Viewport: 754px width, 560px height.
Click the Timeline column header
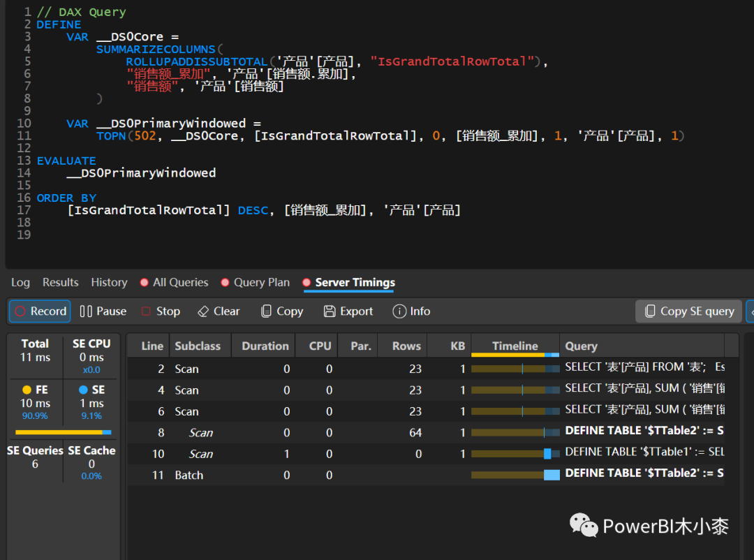click(x=515, y=346)
